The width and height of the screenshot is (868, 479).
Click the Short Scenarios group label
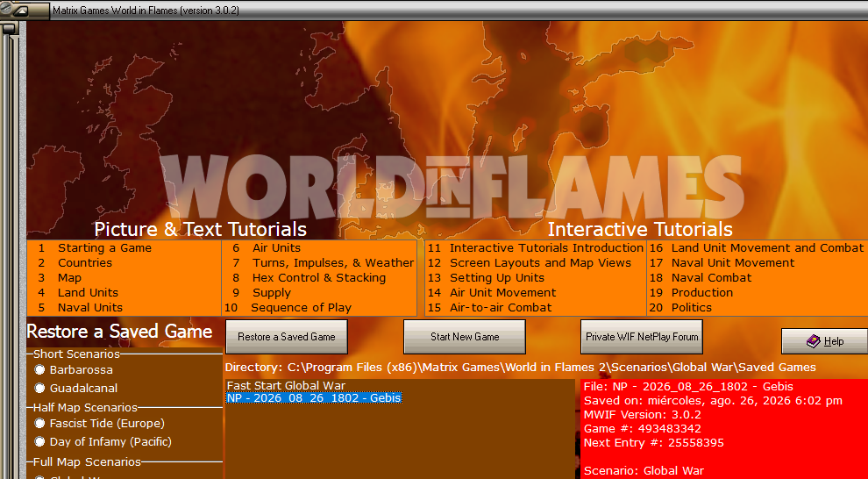click(76, 354)
